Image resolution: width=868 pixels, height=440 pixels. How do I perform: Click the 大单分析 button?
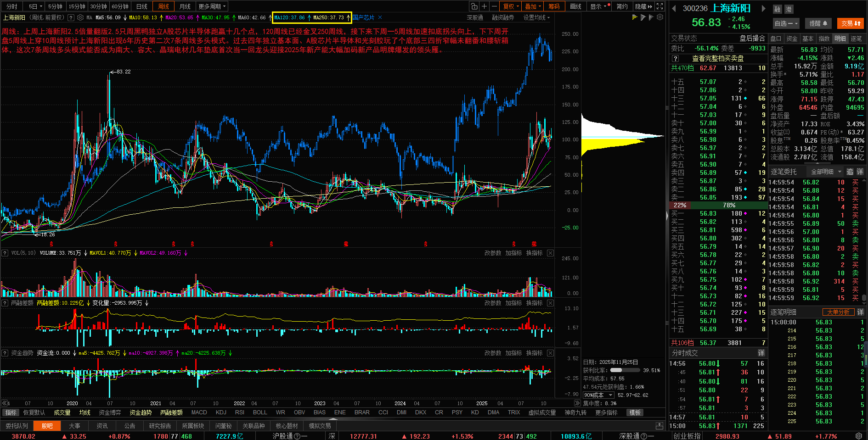tap(838, 312)
